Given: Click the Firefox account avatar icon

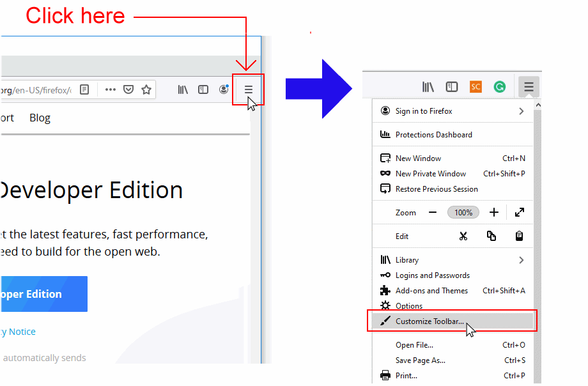Looking at the screenshot, I should click(223, 89).
